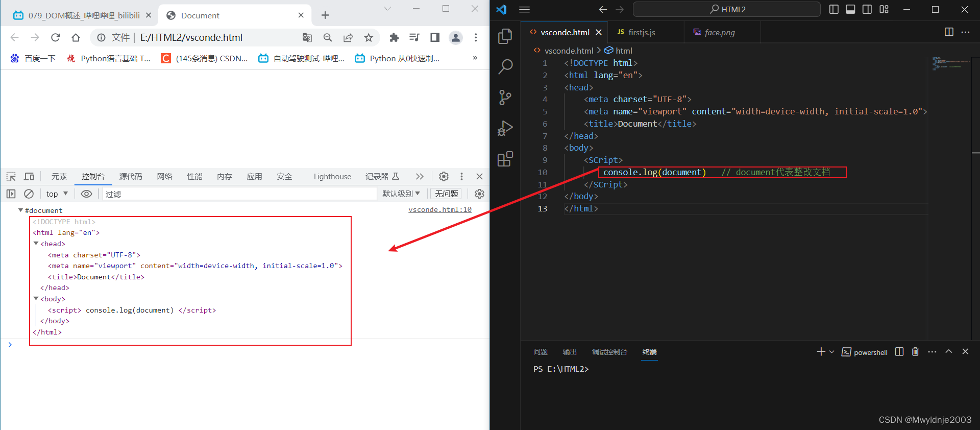The height and width of the screenshot is (430, 980).
Task: Open Chrome media control icon
Action: click(414, 37)
